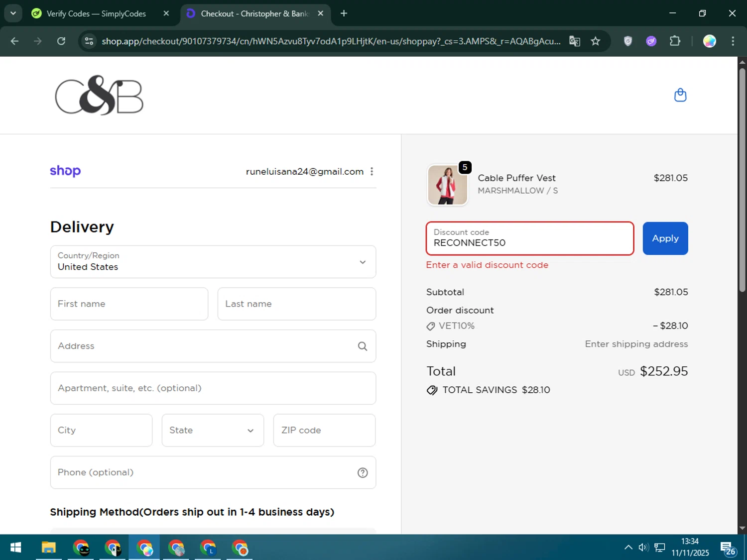Show hidden system tray icons
The image size is (747, 560).
pyautogui.click(x=628, y=548)
